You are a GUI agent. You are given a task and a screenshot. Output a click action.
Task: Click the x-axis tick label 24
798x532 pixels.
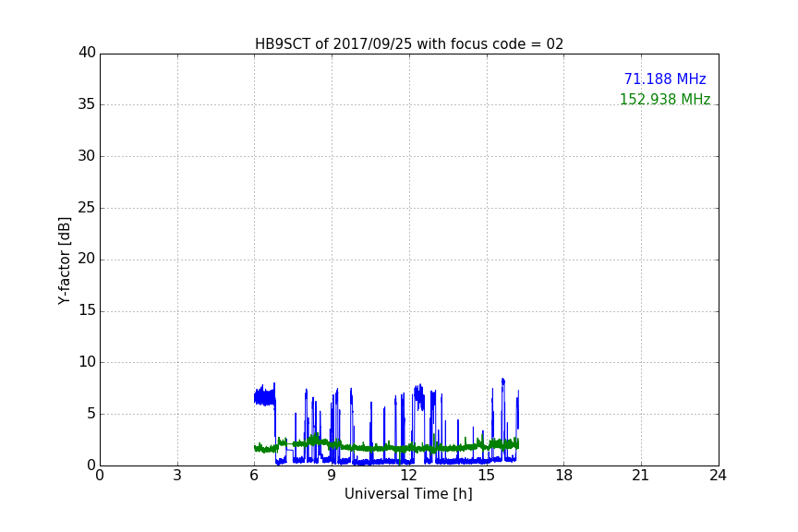click(x=718, y=476)
